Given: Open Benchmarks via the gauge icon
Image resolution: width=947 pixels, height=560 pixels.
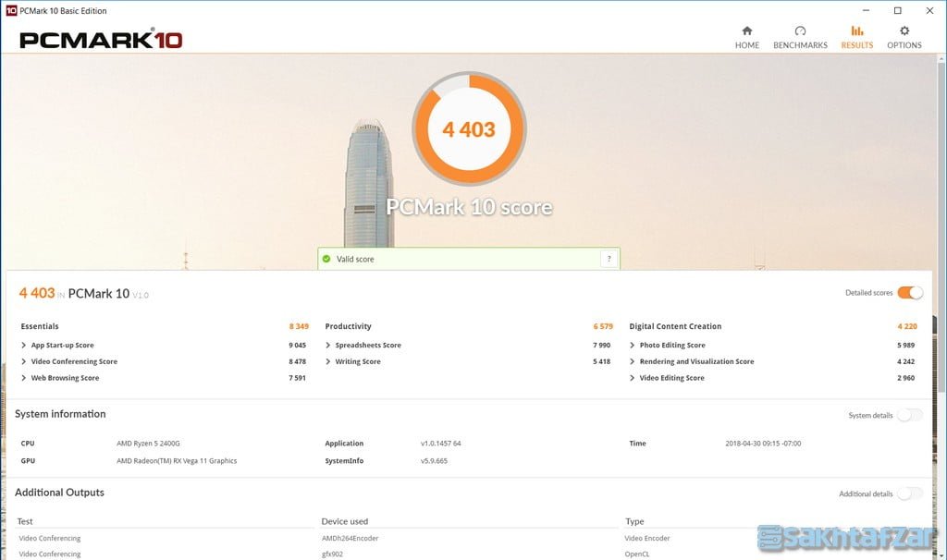Looking at the screenshot, I should pyautogui.click(x=800, y=30).
